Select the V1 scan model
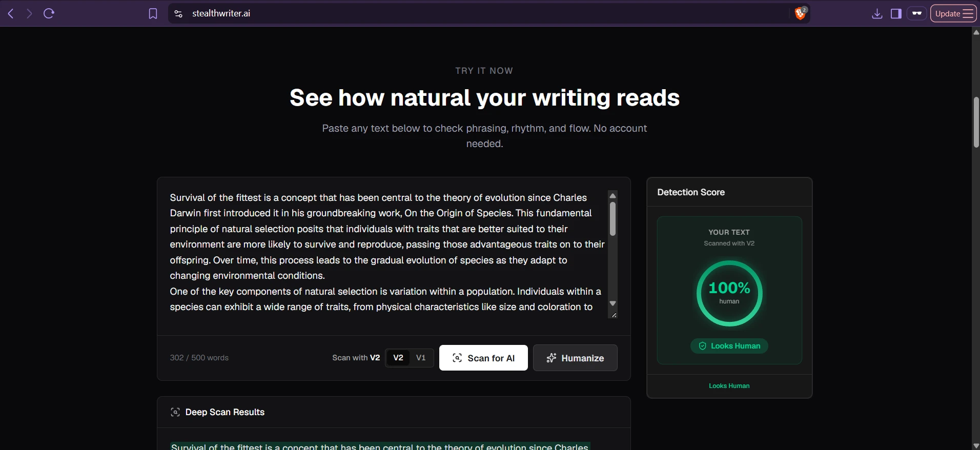Image resolution: width=980 pixels, height=450 pixels. (x=421, y=358)
